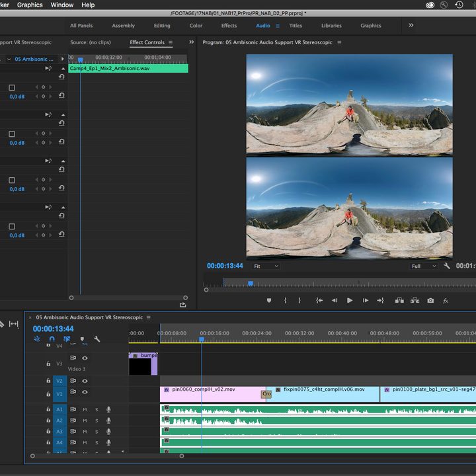
Task: Click the Program monitor playhead marker
Action: pyautogui.click(x=251, y=283)
